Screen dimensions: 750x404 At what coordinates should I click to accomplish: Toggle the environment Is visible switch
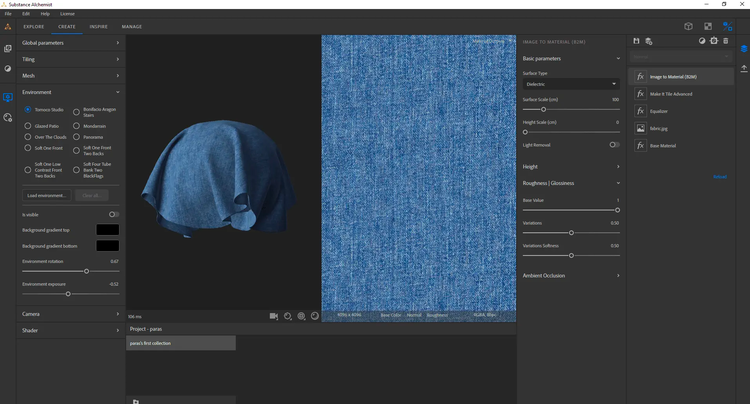click(x=113, y=214)
